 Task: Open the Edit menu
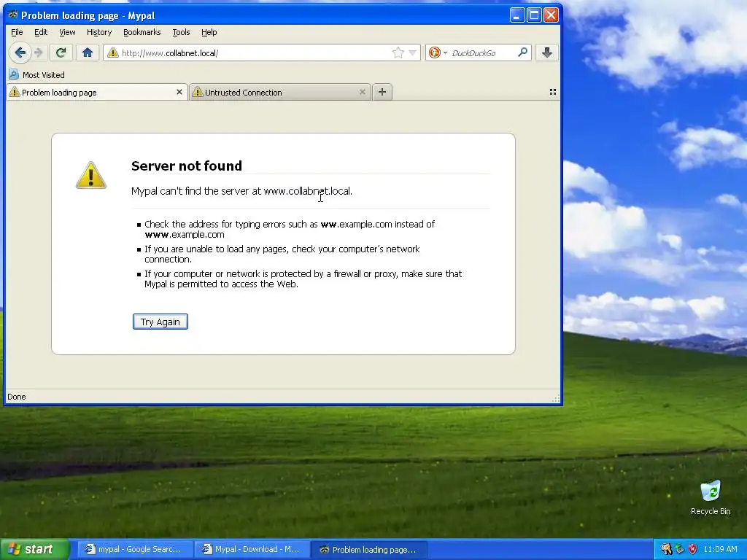click(x=41, y=32)
